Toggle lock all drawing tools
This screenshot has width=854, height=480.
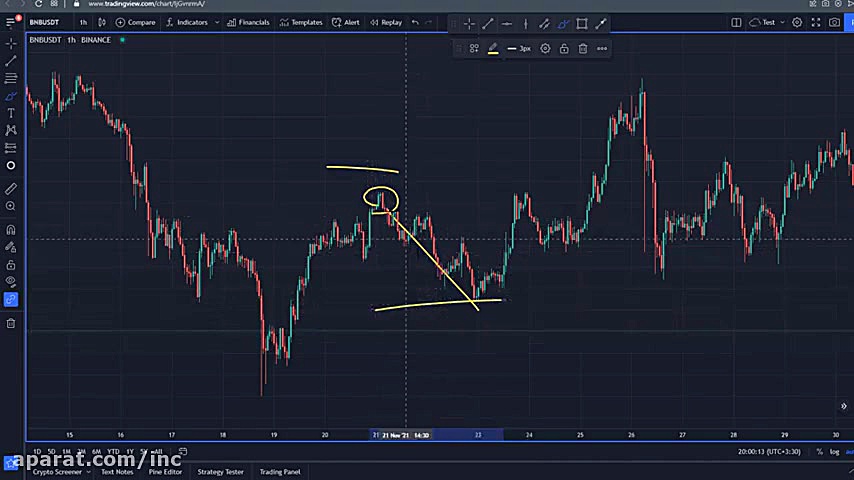[11, 265]
